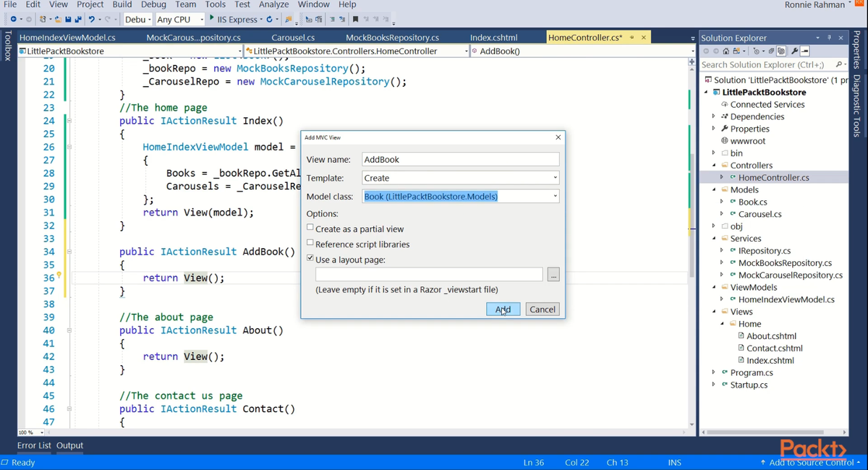Click the layout page path input field

[429, 275]
